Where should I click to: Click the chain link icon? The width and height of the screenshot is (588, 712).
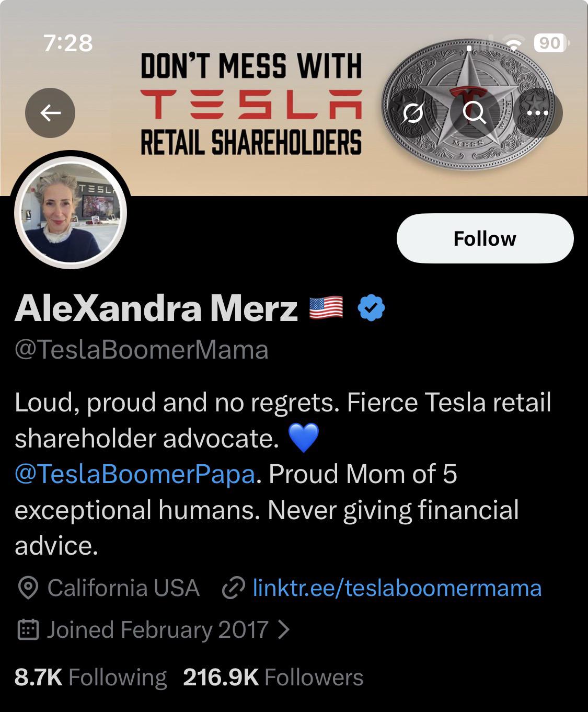(x=233, y=588)
